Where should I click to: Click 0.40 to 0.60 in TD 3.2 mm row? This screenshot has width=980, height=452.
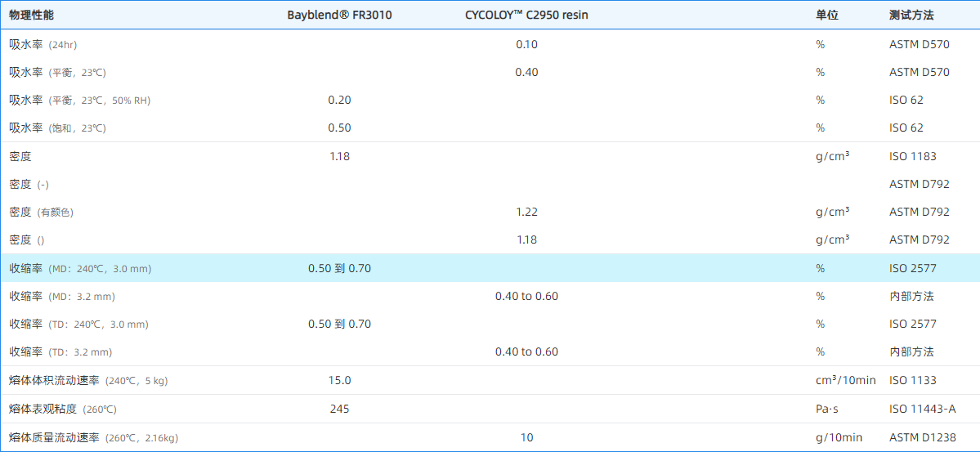click(x=526, y=351)
